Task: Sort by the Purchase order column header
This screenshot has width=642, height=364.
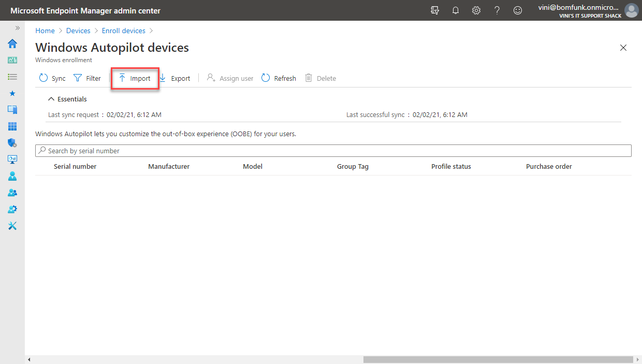Action: 549,166
